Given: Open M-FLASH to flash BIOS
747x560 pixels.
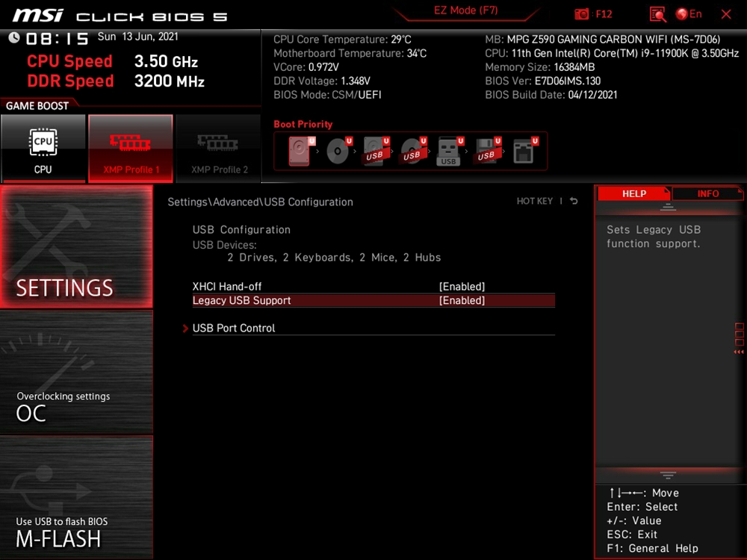Looking at the screenshot, I should pos(76,497).
